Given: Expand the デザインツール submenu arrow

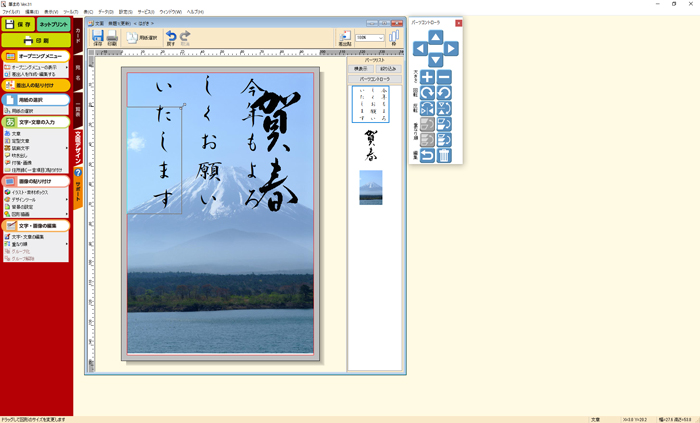Looking at the screenshot, I should click(67, 199).
